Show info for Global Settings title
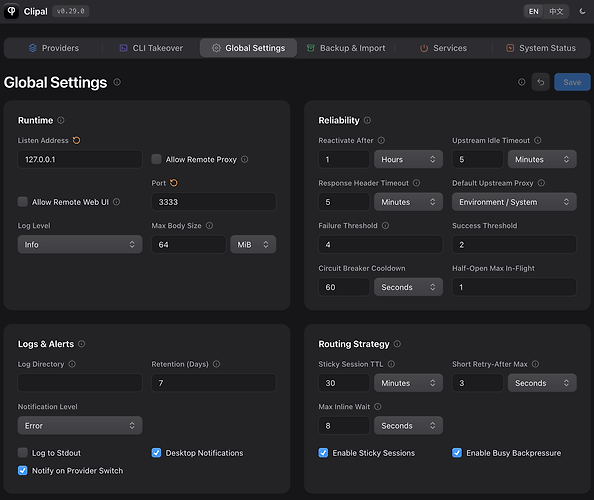Screen dimensions: 594x500 (x=117, y=82)
